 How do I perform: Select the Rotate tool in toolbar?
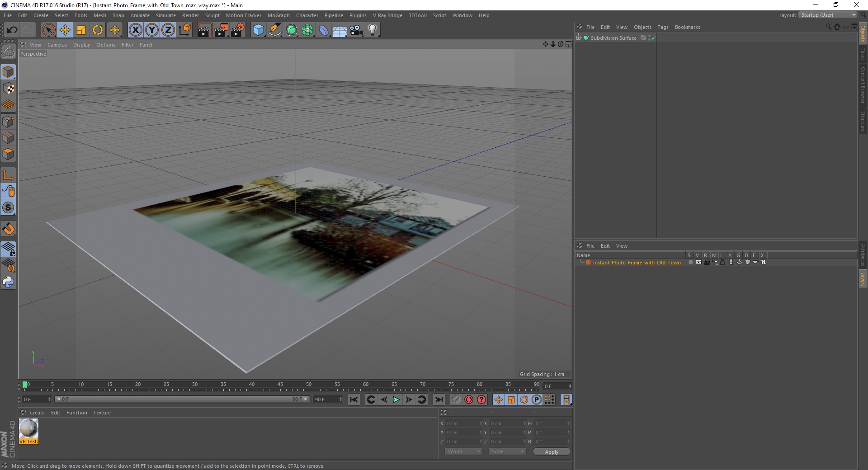pyautogui.click(x=98, y=30)
